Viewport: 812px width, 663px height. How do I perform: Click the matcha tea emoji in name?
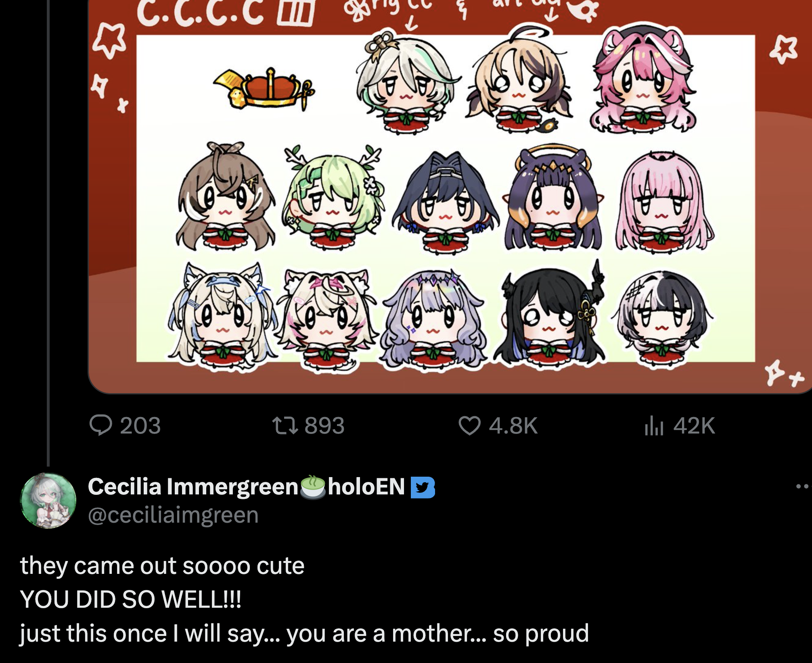tap(313, 487)
